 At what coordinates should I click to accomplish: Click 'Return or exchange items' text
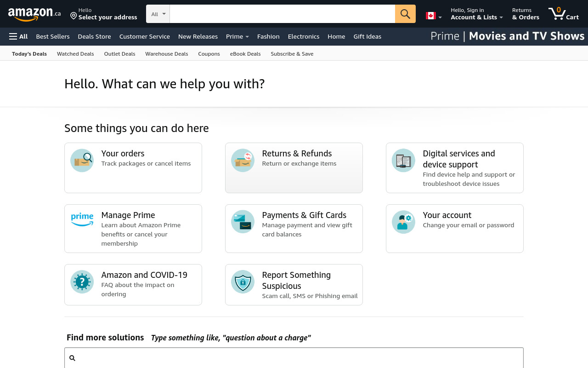point(299,164)
